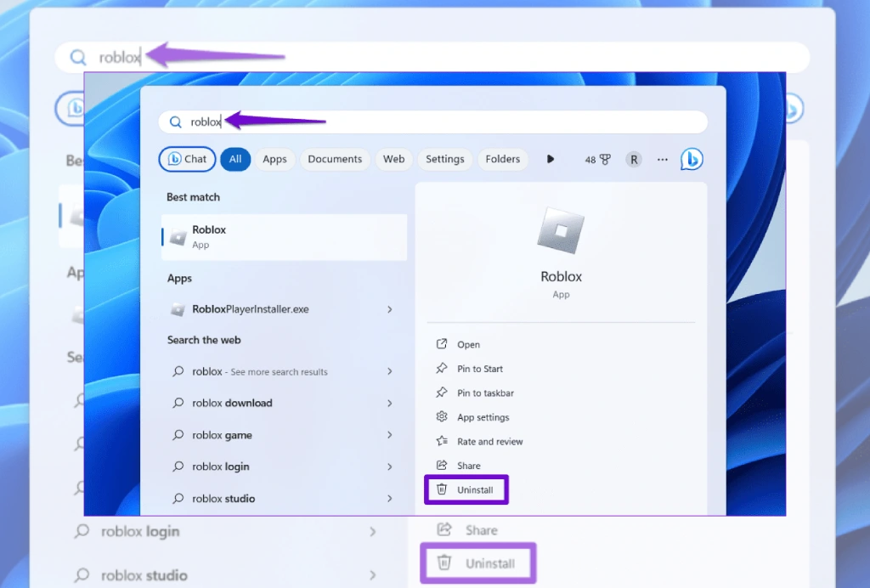This screenshot has width=870, height=588.
Task: Expand roblox login chevron in background window
Action: [x=373, y=532]
